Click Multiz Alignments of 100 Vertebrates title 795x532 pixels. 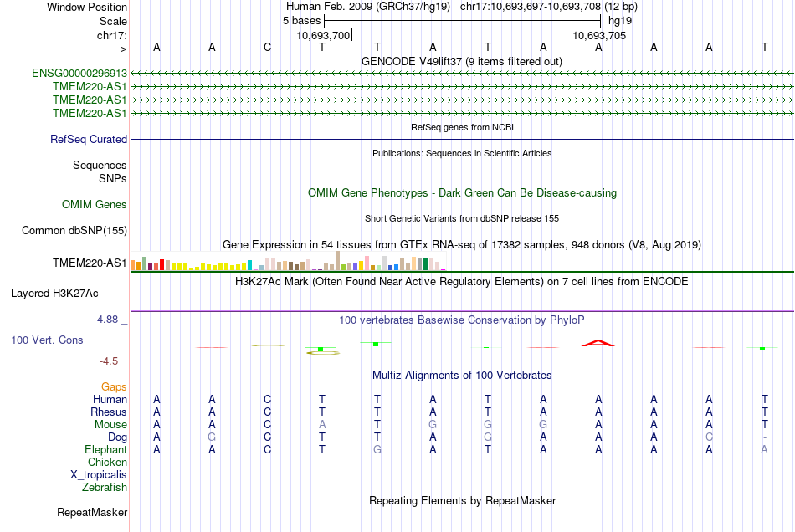click(462, 375)
